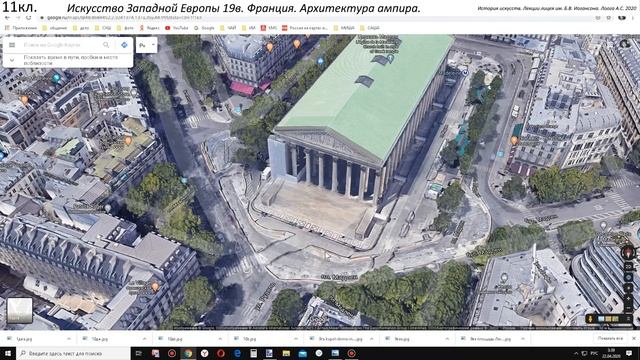Open the Яндекс bookmark

150,28
